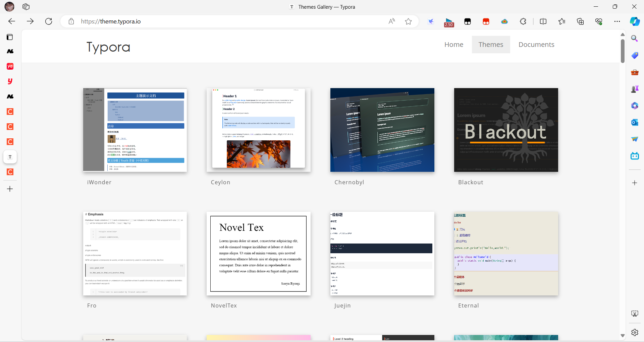Open tab actions menu icon
The image size is (644, 342).
pos(10,37)
